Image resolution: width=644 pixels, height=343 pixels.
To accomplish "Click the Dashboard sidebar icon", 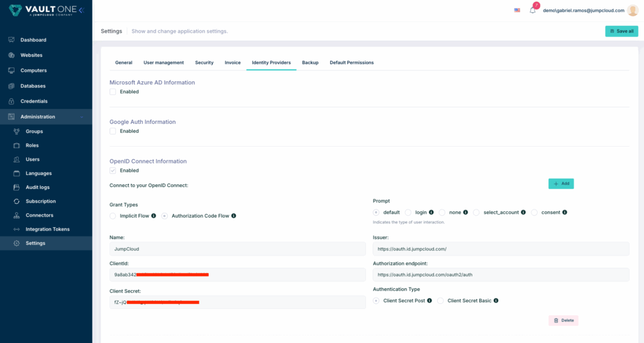I will [x=11, y=40].
